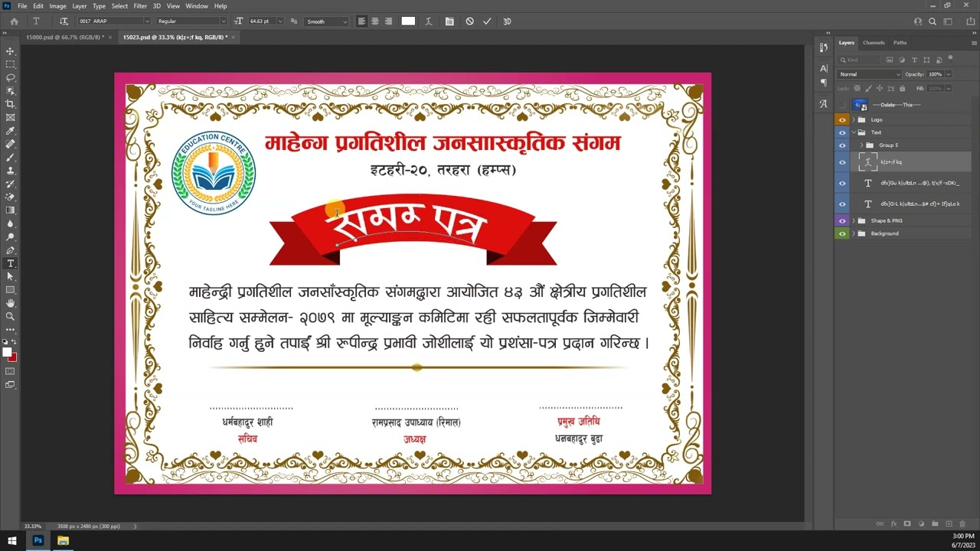Open the blend mode dropdown Normal
This screenshot has width=980, height=551.
[870, 74]
